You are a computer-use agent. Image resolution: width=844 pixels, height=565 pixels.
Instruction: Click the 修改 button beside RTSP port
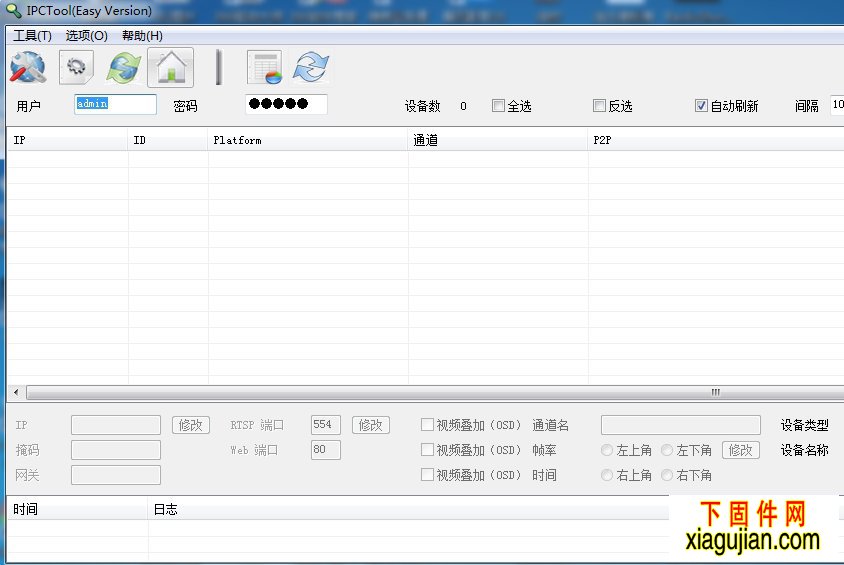371,425
